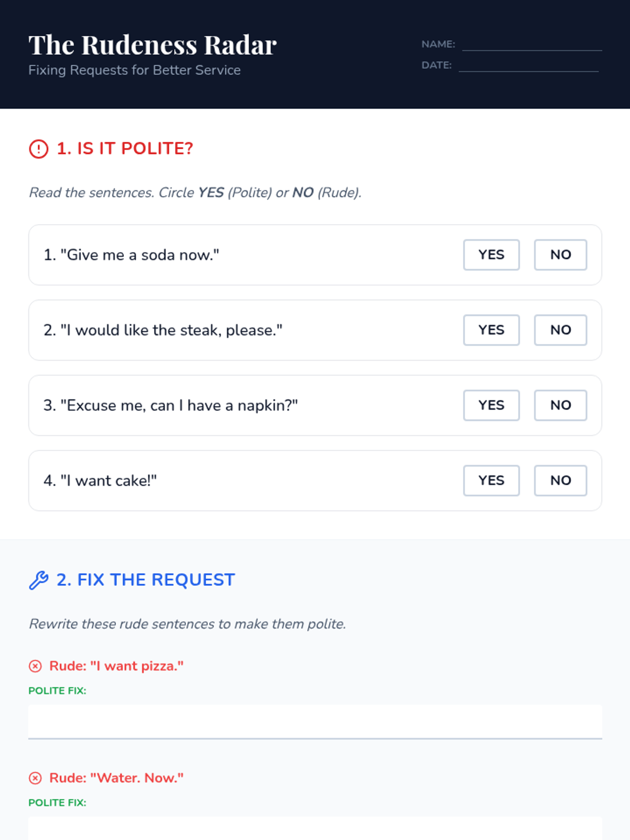This screenshot has height=840, width=630.
Task: Choose YES for "Give me a soda now"
Action: click(x=491, y=255)
